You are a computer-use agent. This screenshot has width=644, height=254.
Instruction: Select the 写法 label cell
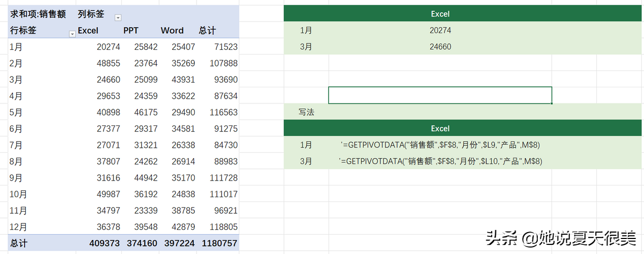[x=306, y=113]
